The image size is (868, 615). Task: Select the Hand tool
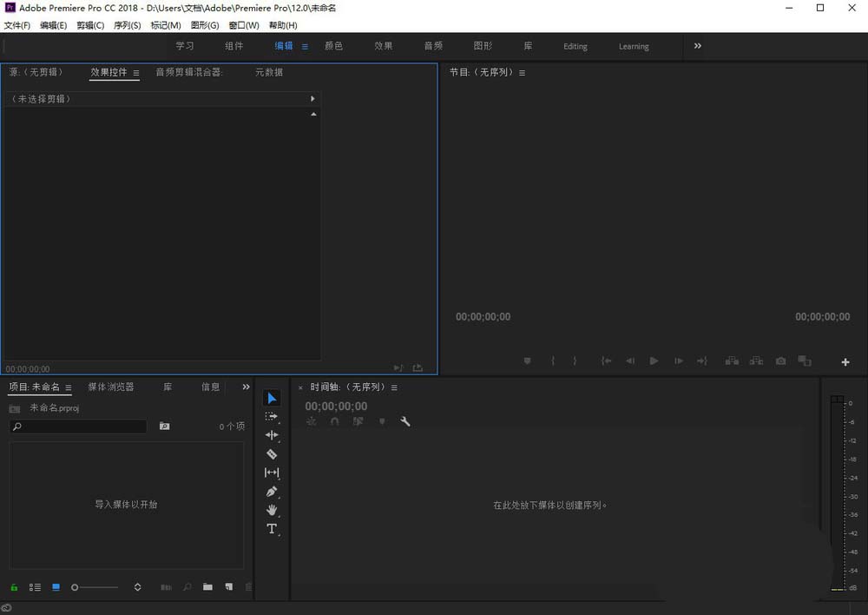tap(272, 511)
